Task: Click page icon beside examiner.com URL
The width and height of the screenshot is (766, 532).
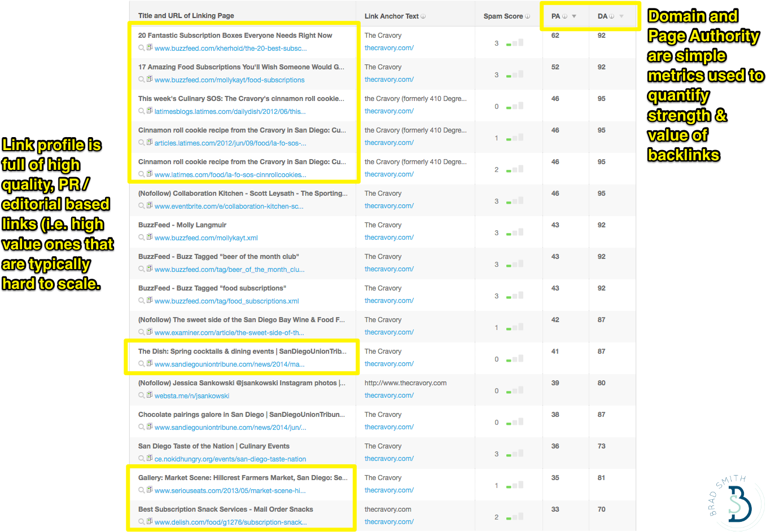Action: point(150,332)
